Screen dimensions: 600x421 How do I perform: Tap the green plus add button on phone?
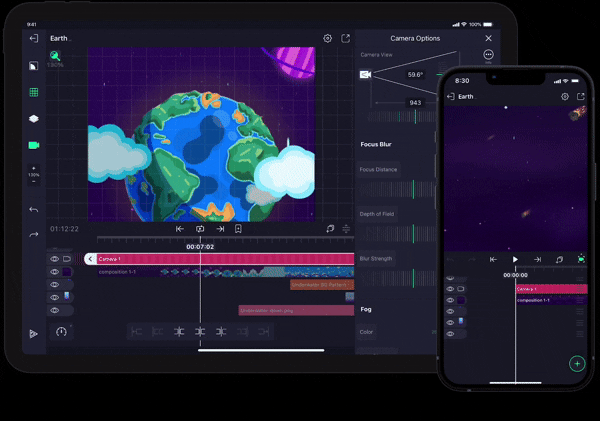[x=577, y=363]
